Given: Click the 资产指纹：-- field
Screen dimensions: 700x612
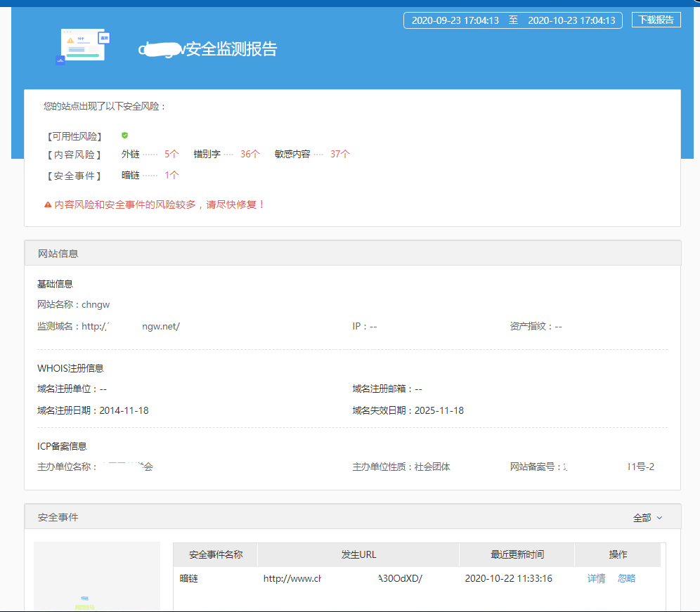Looking at the screenshot, I should [536, 326].
